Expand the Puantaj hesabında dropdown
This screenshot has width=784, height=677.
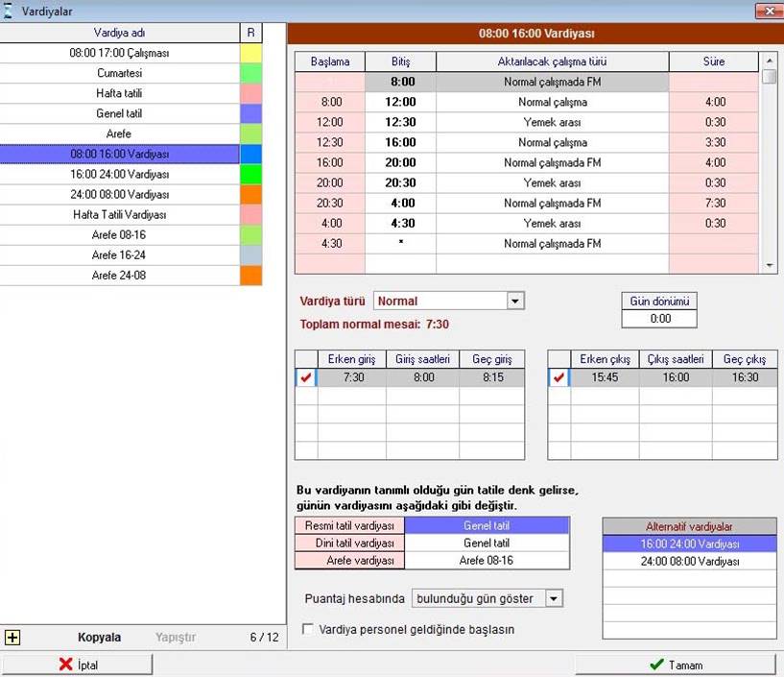click(553, 598)
